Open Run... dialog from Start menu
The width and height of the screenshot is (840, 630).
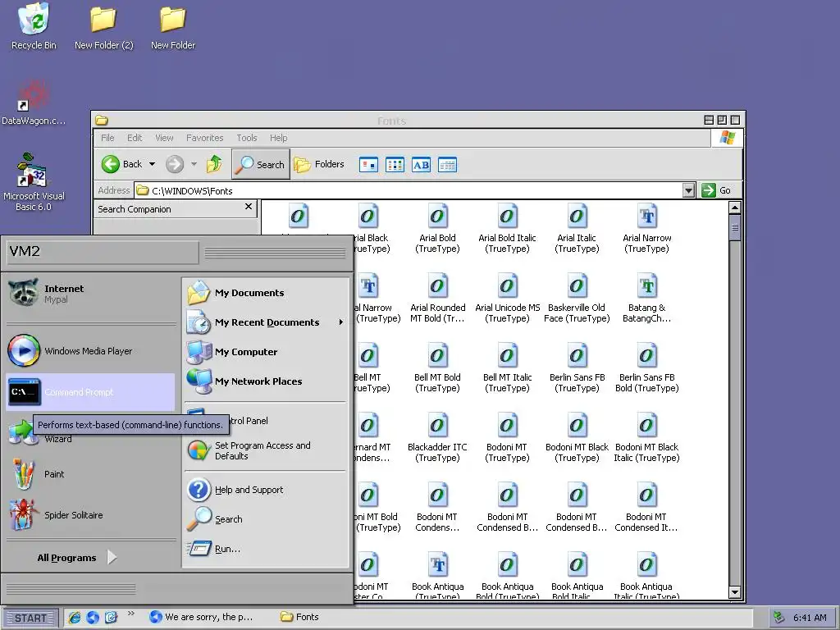pos(266,549)
